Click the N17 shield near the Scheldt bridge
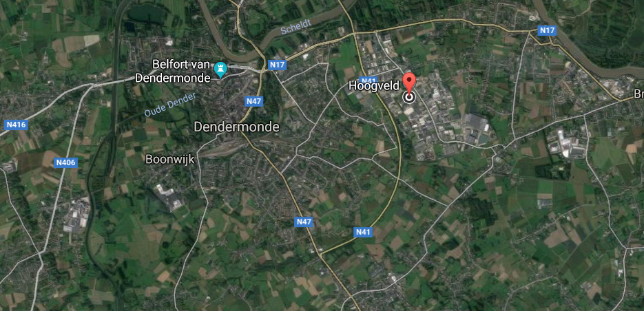Image resolution: width=644 pixels, height=311 pixels. (278, 65)
